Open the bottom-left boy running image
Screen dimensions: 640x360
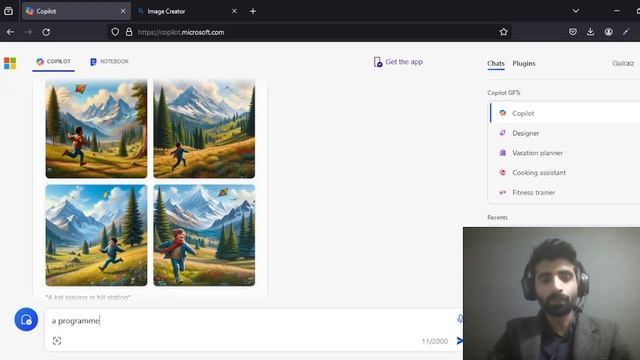(96, 235)
